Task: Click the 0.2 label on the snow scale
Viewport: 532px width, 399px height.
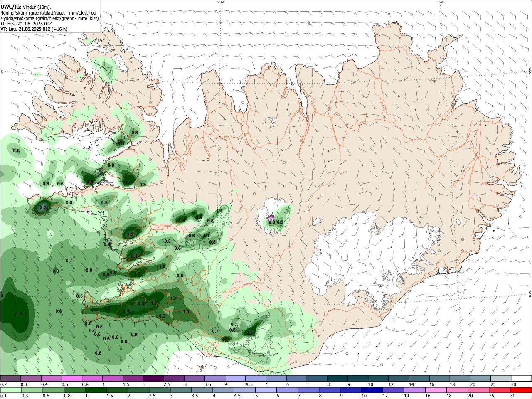Action: 3,384
